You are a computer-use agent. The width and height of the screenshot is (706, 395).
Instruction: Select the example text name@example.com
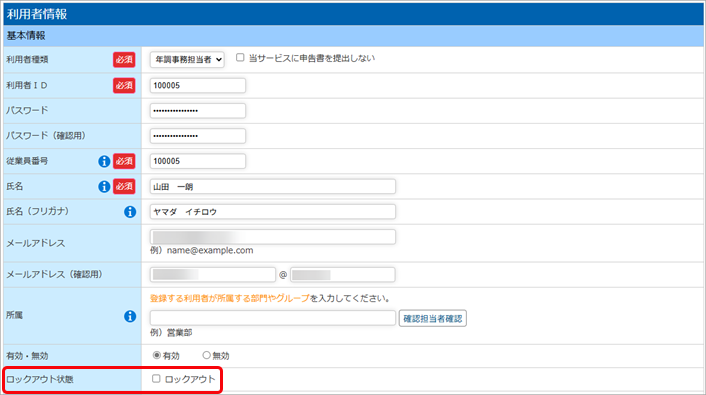coord(210,250)
